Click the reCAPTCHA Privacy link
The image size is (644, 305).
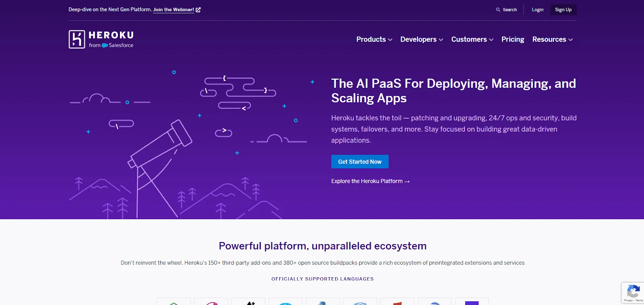[628, 300]
